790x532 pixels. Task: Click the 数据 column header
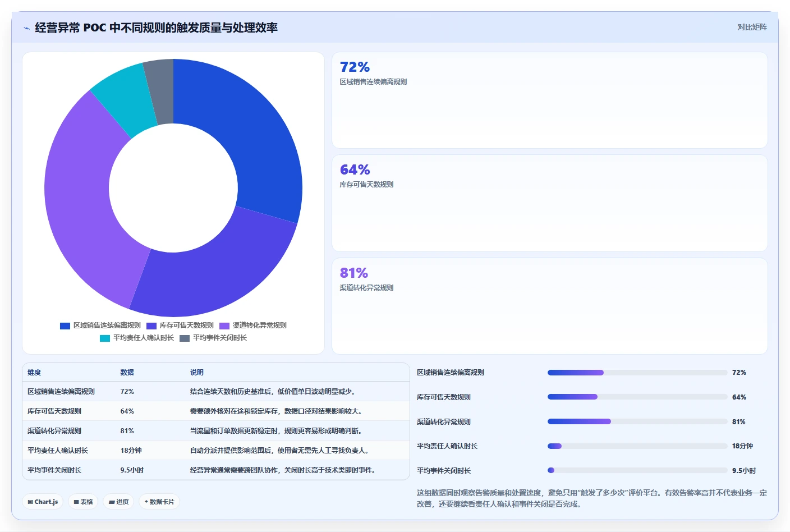(x=127, y=373)
